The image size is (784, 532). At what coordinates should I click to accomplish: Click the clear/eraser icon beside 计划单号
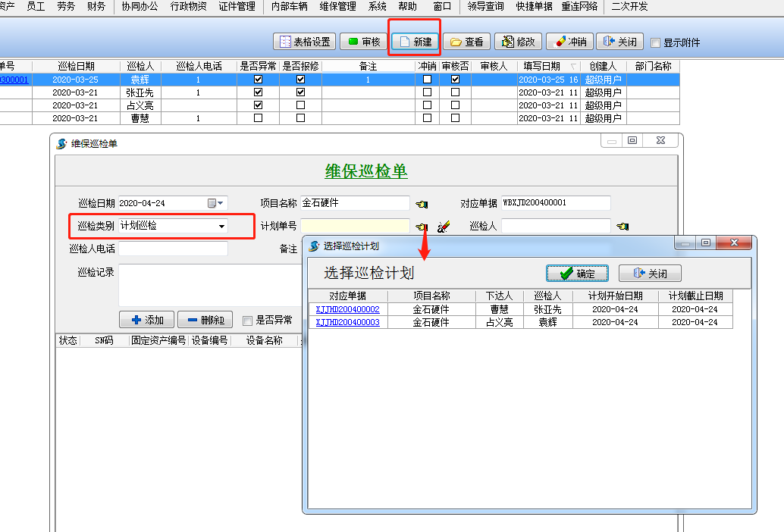[x=444, y=227]
